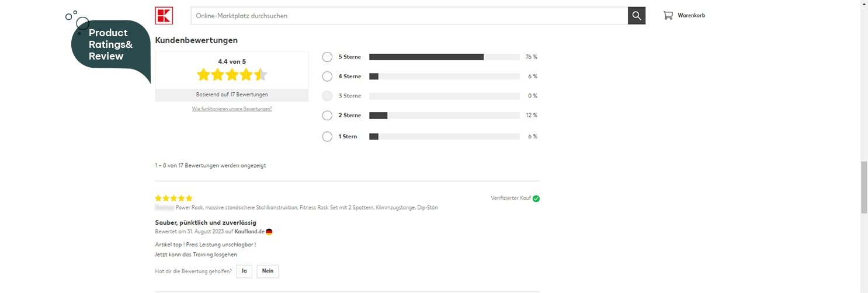
Task: Click the five-star rating on the review
Action: [x=173, y=198]
